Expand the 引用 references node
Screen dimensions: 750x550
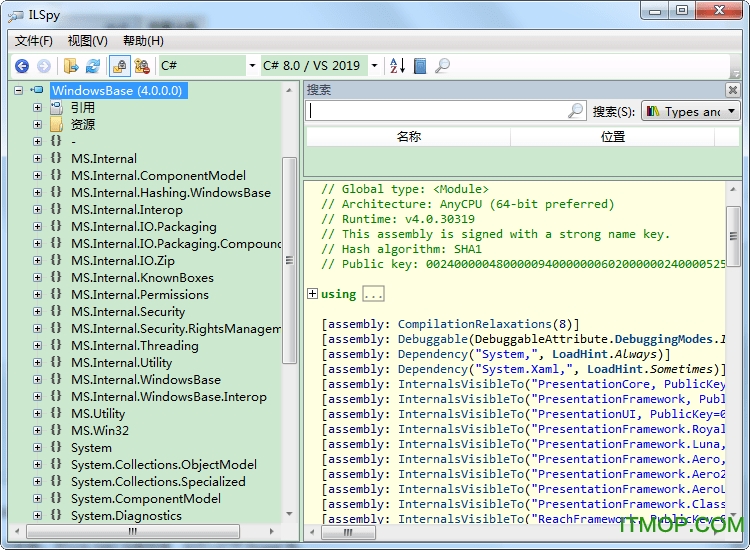coord(37,108)
